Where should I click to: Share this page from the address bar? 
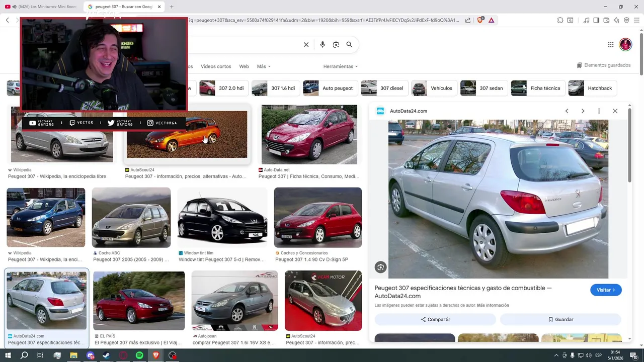(468, 20)
